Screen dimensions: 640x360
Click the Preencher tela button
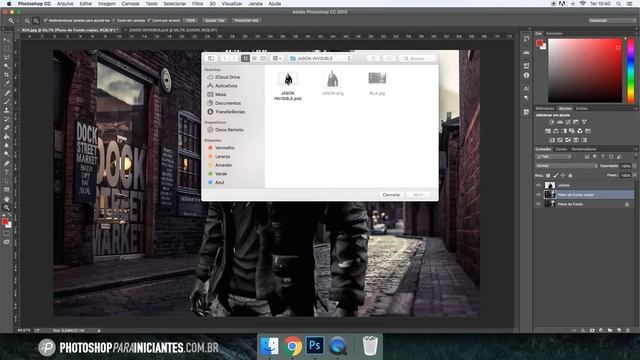[x=246, y=20]
